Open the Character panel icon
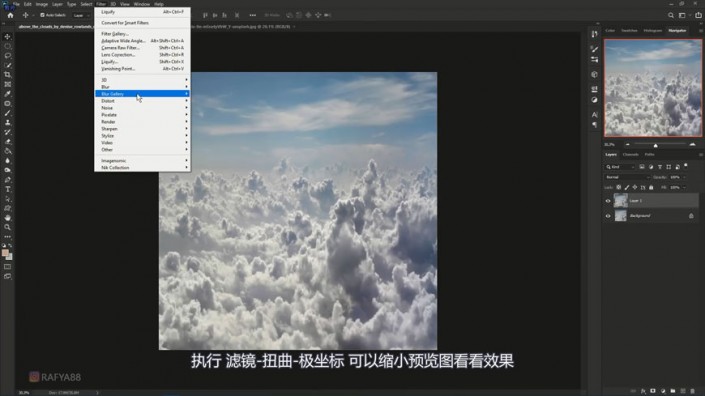This screenshot has width=705, height=396. click(x=594, y=115)
